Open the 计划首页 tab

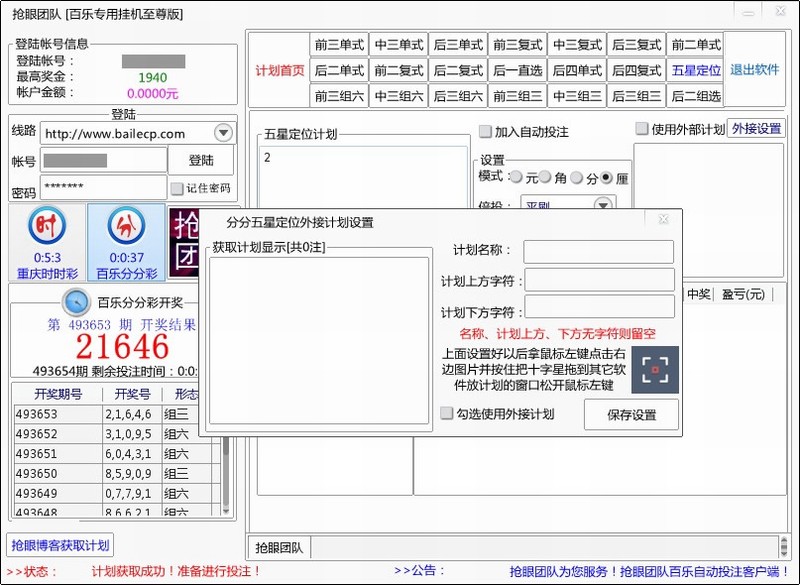(x=279, y=71)
